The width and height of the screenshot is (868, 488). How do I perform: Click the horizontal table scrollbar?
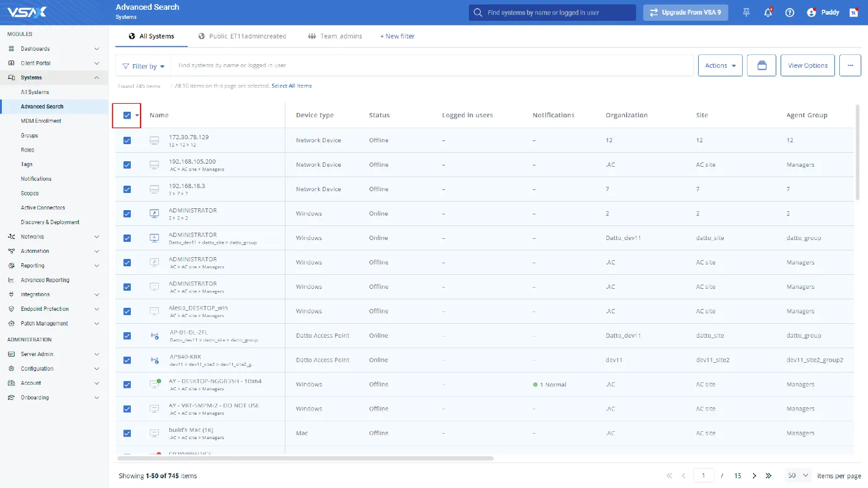click(305, 457)
